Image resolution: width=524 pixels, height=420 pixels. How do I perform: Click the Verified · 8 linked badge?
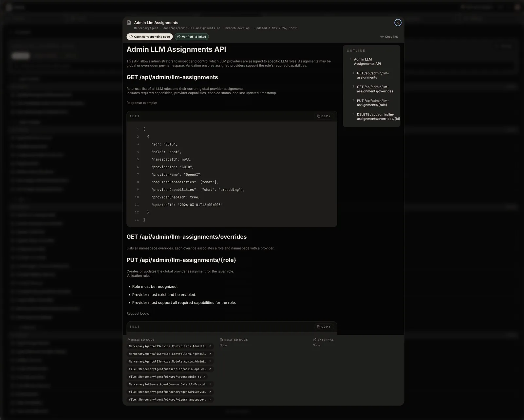coord(192,37)
